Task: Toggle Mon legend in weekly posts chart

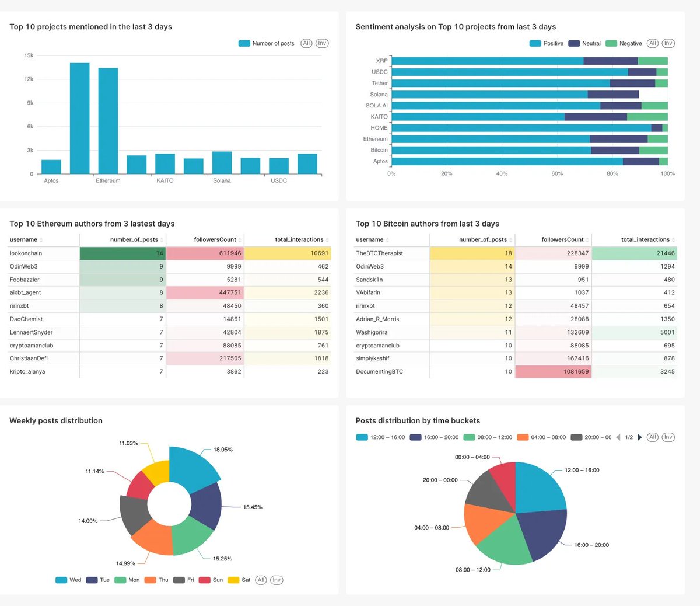Action: tap(127, 580)
